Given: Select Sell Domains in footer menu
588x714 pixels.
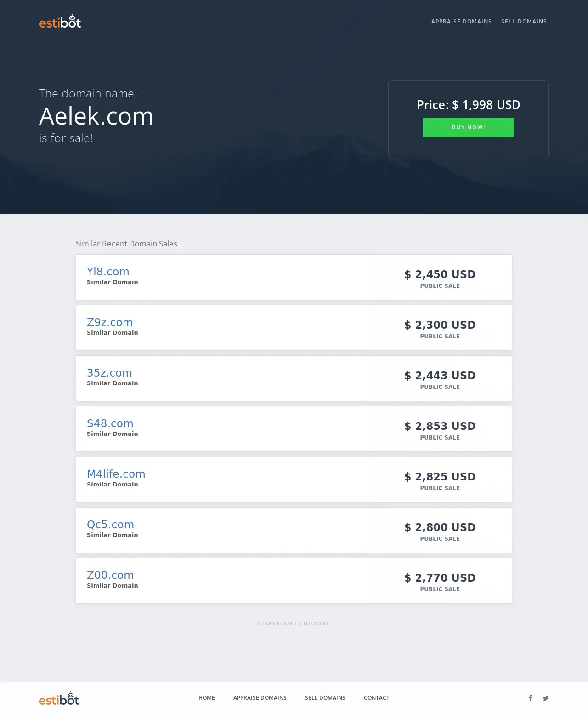Looking at the screenshot, I should tap(325, 698).
